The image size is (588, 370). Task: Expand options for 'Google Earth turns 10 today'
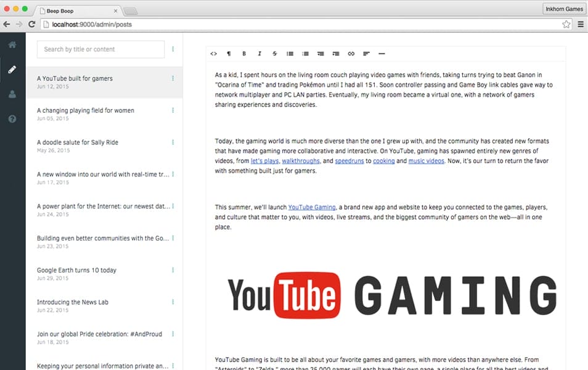pyautogui.click(x=173, y=270)
